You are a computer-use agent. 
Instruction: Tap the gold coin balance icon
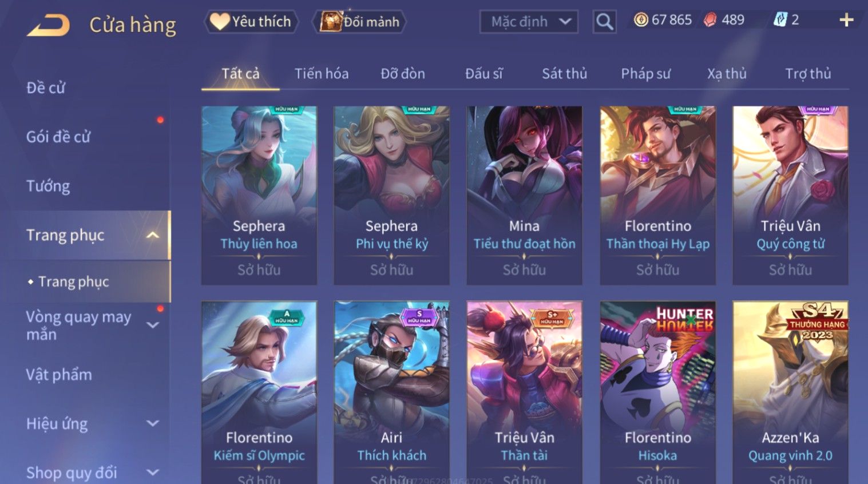coord(641,20)
